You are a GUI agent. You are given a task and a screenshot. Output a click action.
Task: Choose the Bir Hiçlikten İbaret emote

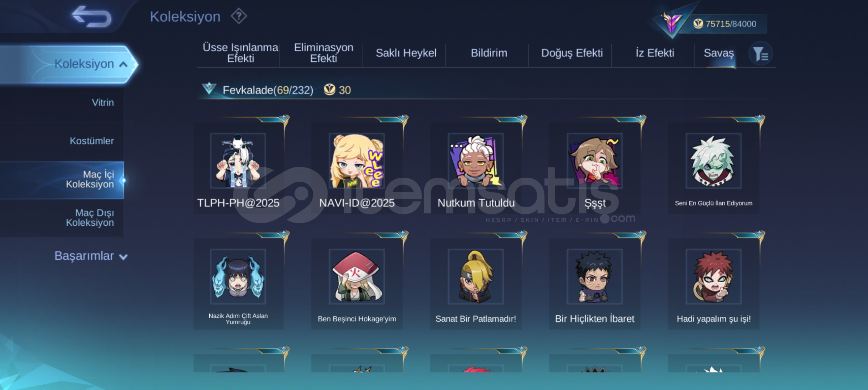click(595, 284)
